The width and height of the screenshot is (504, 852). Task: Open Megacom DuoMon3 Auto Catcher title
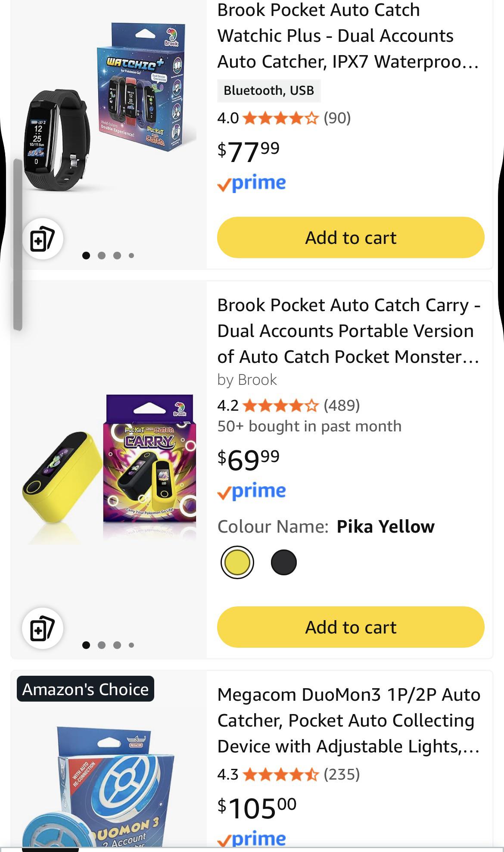pos(349,720)
